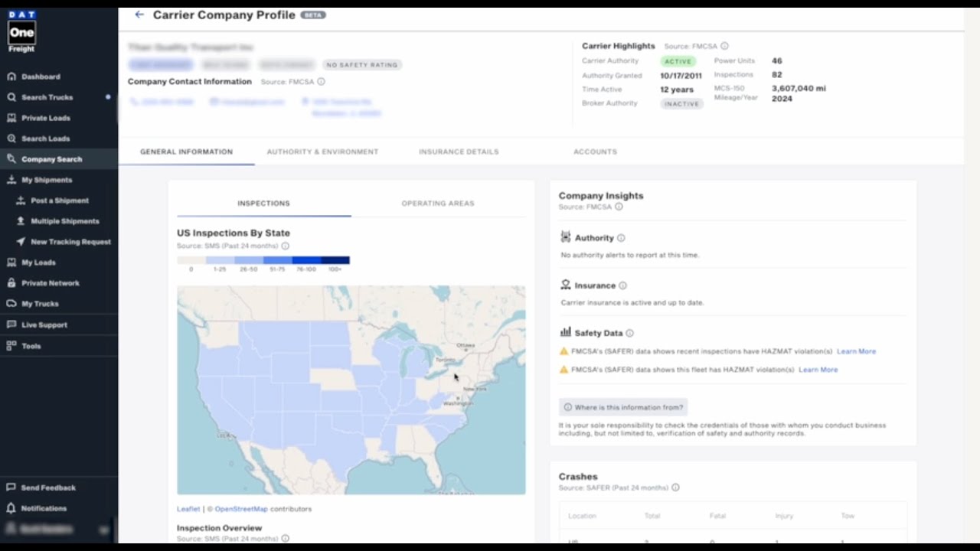This screenshot has height=551, width=980.
Task: Click the Send Feedback icon
Action: coord(11,487)
